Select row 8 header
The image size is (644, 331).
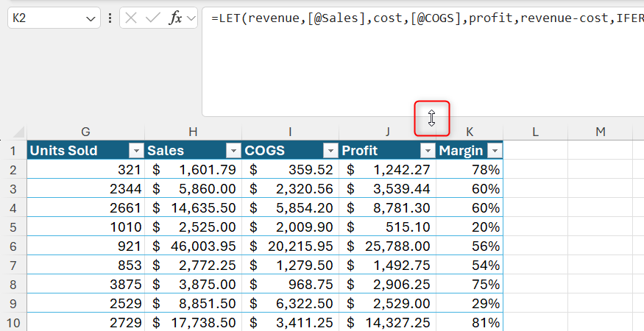13,285
